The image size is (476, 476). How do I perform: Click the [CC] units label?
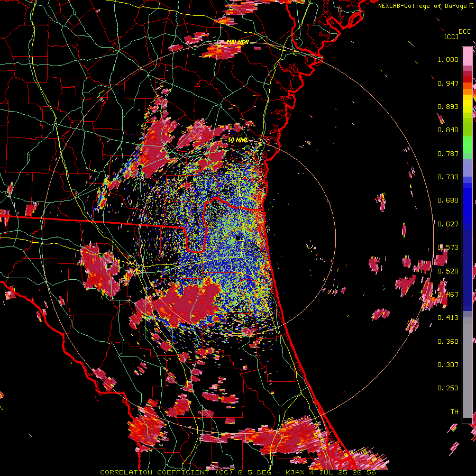point(451,36)
